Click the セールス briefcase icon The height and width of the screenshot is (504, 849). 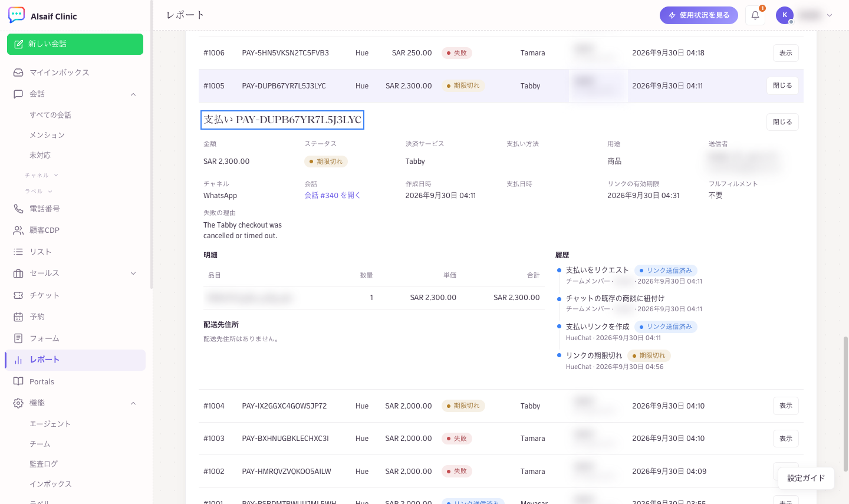tap(18, 274)
